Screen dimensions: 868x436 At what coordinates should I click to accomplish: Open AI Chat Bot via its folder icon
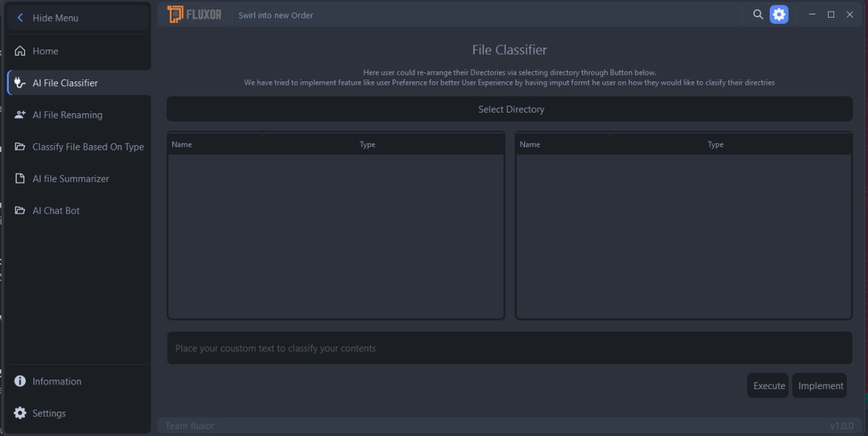pos(19,210)
